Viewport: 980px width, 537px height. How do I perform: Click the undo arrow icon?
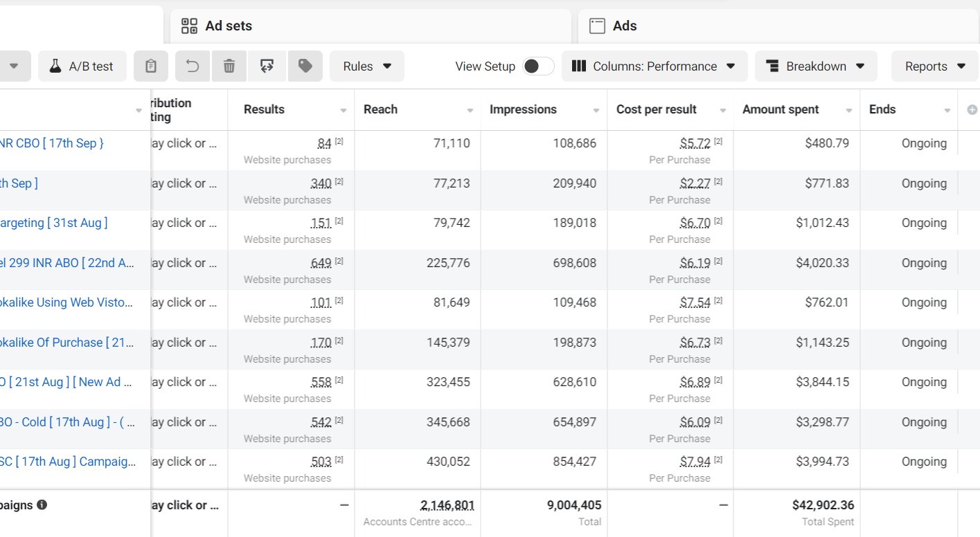click(x=193, y=66)
